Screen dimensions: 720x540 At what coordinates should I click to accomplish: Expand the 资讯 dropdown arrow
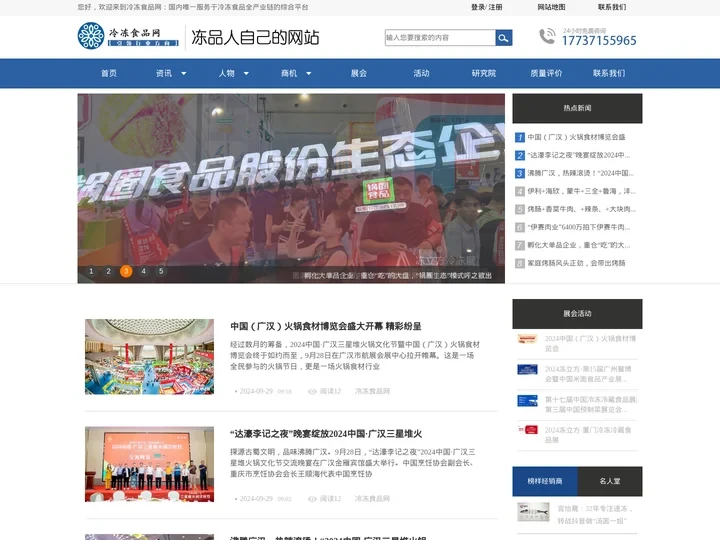pos(184,73)
